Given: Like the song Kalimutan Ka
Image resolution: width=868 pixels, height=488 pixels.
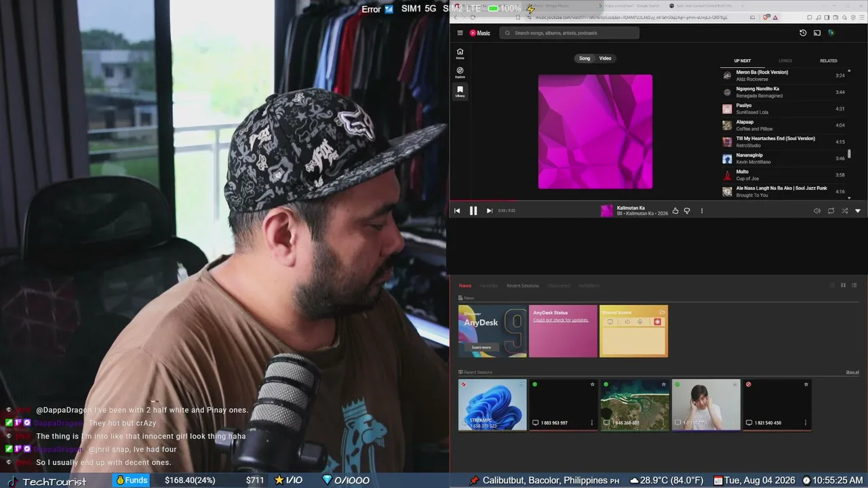Looking at the screenshot, I should coord(675,211).
